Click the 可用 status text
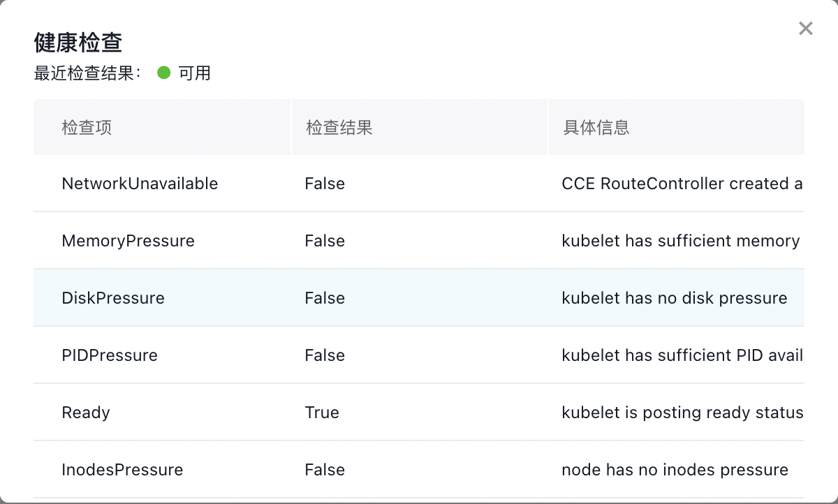 coord(194,73)
